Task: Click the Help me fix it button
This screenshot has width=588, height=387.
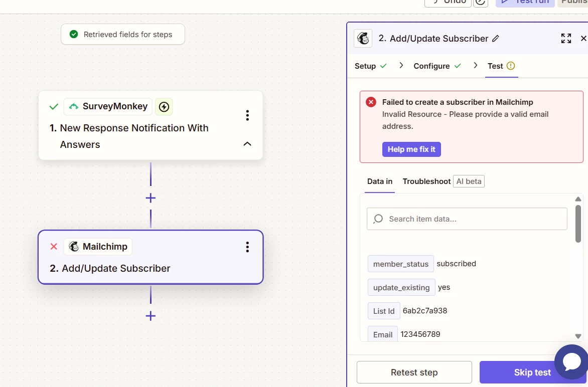Action: tap(411, 149)
